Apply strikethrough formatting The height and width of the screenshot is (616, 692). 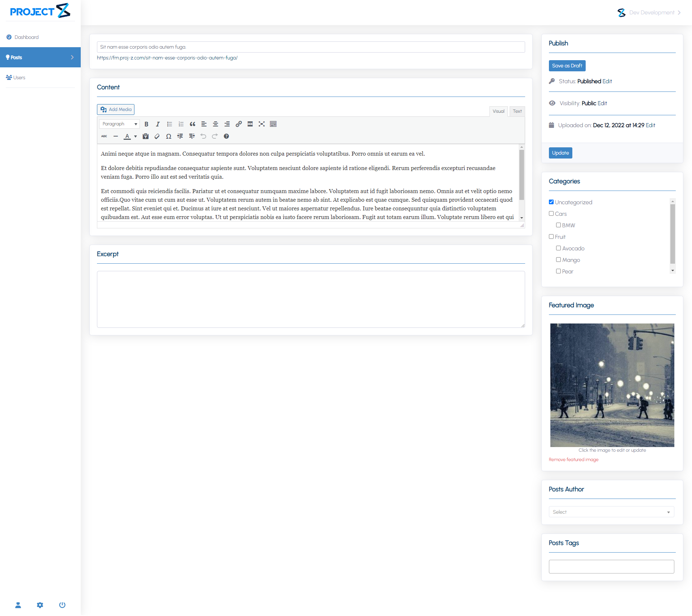coord(104,136)
